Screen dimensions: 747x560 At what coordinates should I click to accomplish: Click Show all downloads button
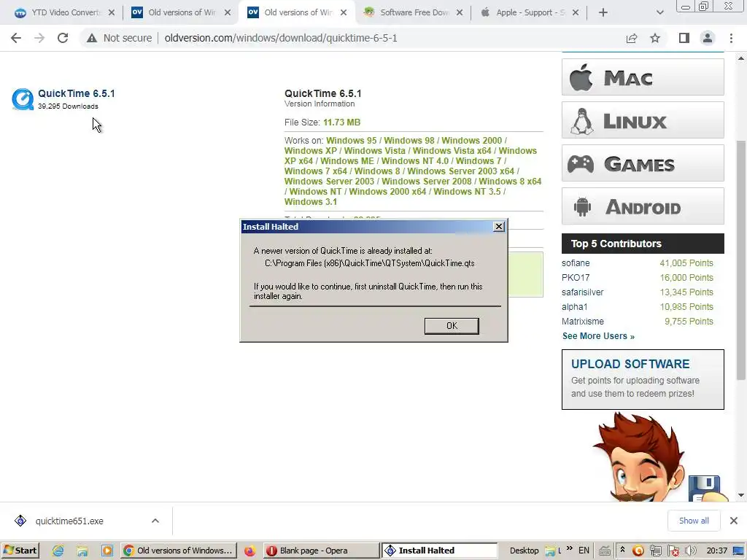point(694,521)
